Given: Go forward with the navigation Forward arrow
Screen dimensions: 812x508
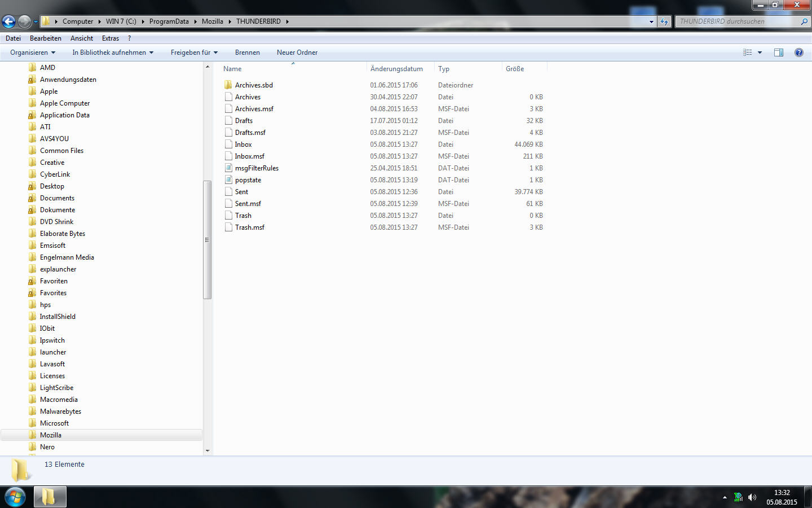Looking at the screenshot, I should coord(24,21).
